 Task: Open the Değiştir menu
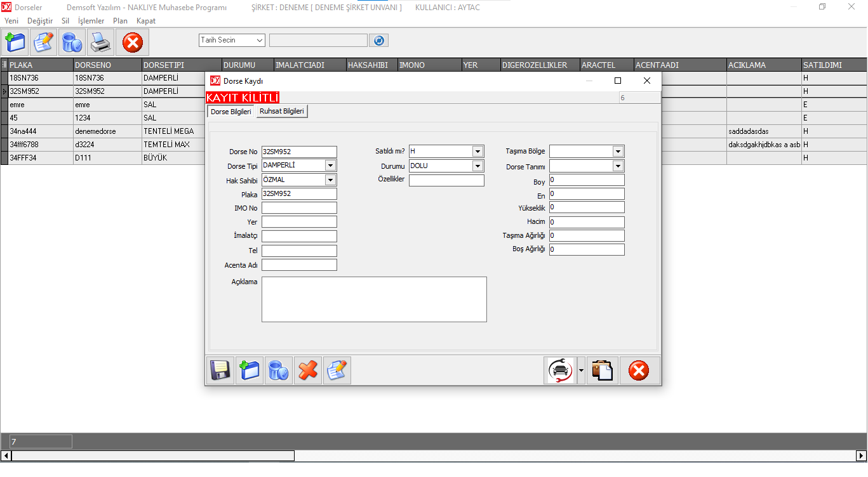40,21
